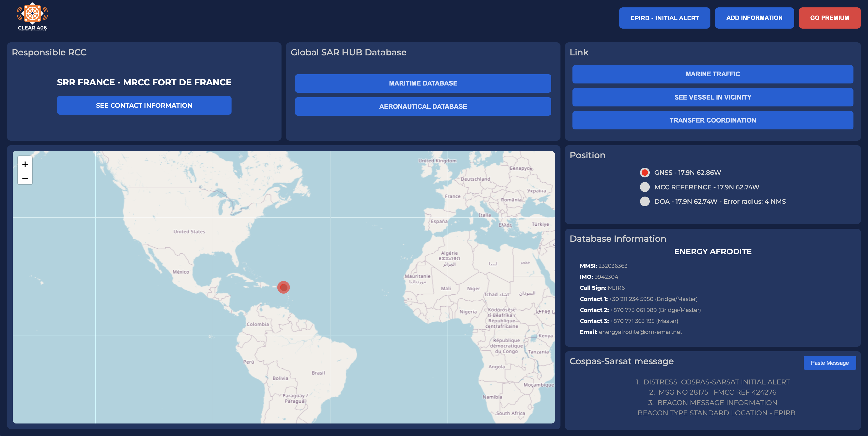Select the DOA position option

(644, 201)
